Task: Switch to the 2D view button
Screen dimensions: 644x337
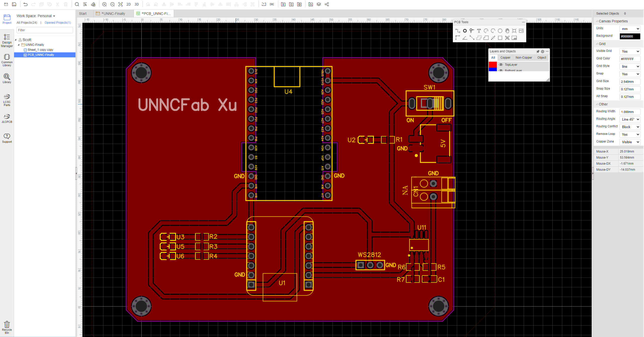Action: point(129,4)
